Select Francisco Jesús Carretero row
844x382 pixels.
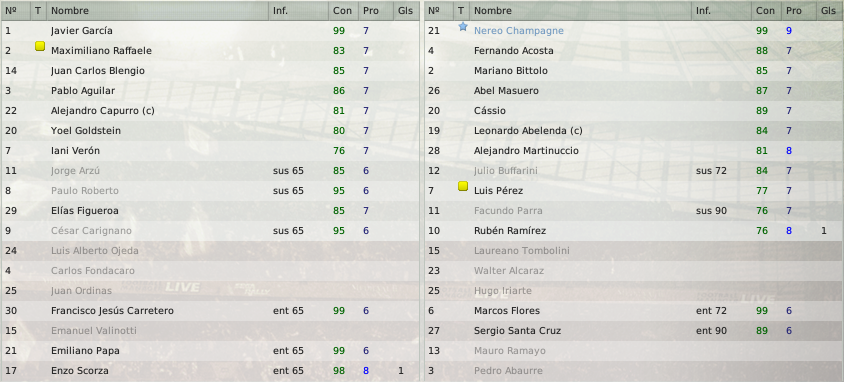pyautogui.click(x=210, y=311)
